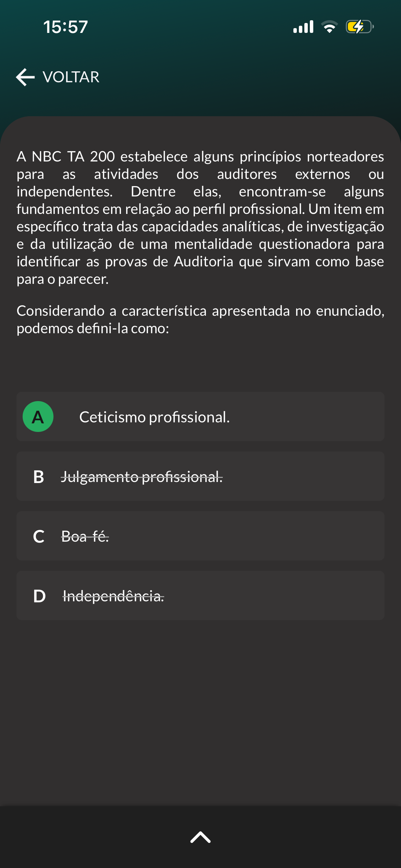The width and height of the screenshot is (401, 868).
Task: Choose the answer text "Ceticismo profissional."
Action: click(x=154, y=417)
